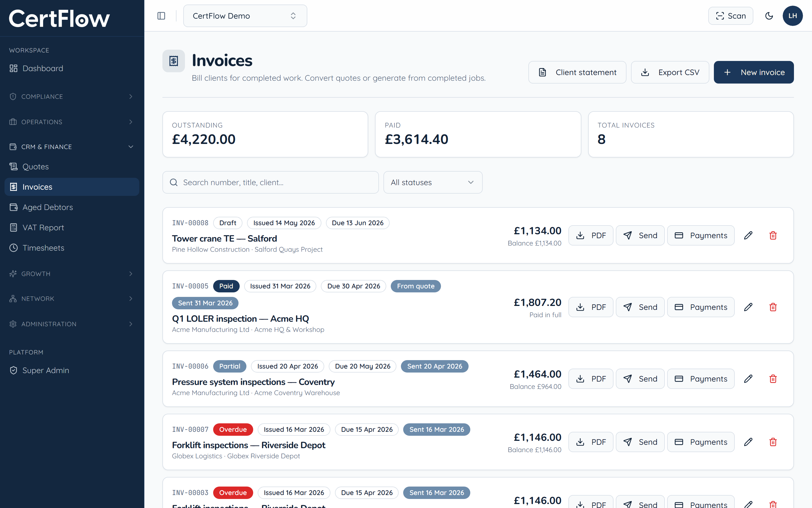Open invoice Pressure system inspections — Coventry

[253, 382]
